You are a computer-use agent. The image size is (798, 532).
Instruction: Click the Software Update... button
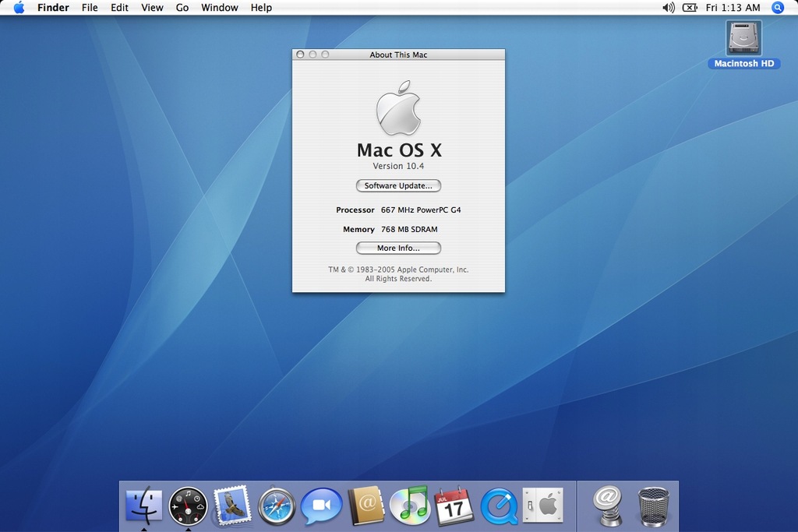point(398,185)
